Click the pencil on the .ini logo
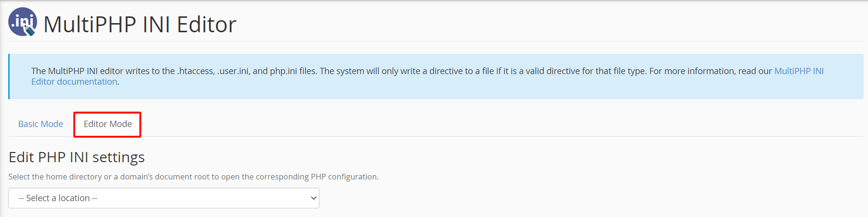This screenshot has height=217, width=868. [30, 30]
